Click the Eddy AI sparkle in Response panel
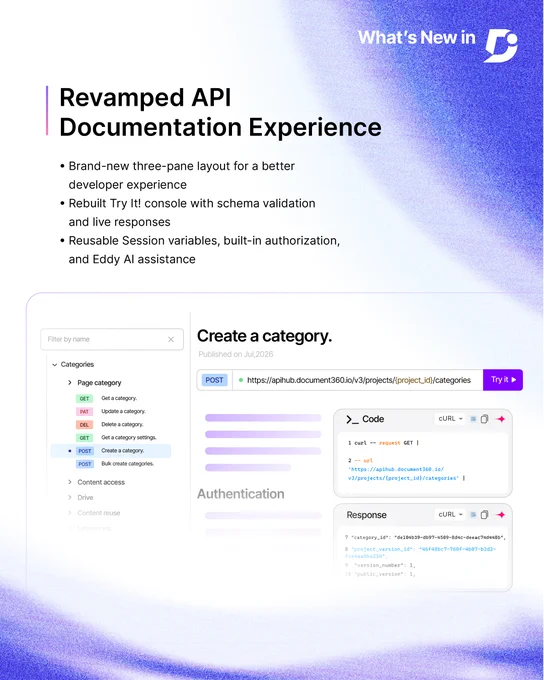Screen dimensions: 544x680 [501, 515]
